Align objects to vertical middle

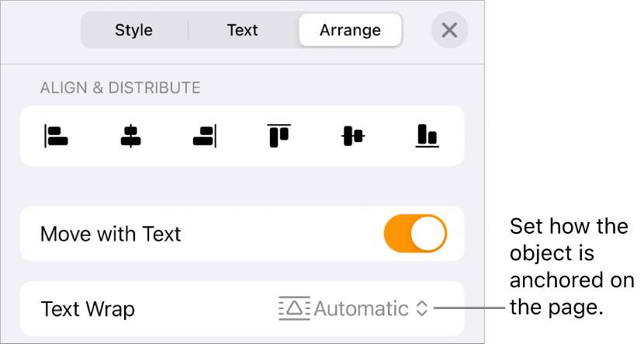click(353, 137)
